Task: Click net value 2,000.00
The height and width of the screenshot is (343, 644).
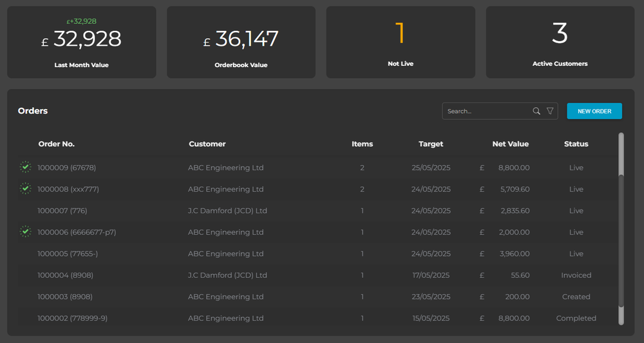Action: tap(514, 232)
